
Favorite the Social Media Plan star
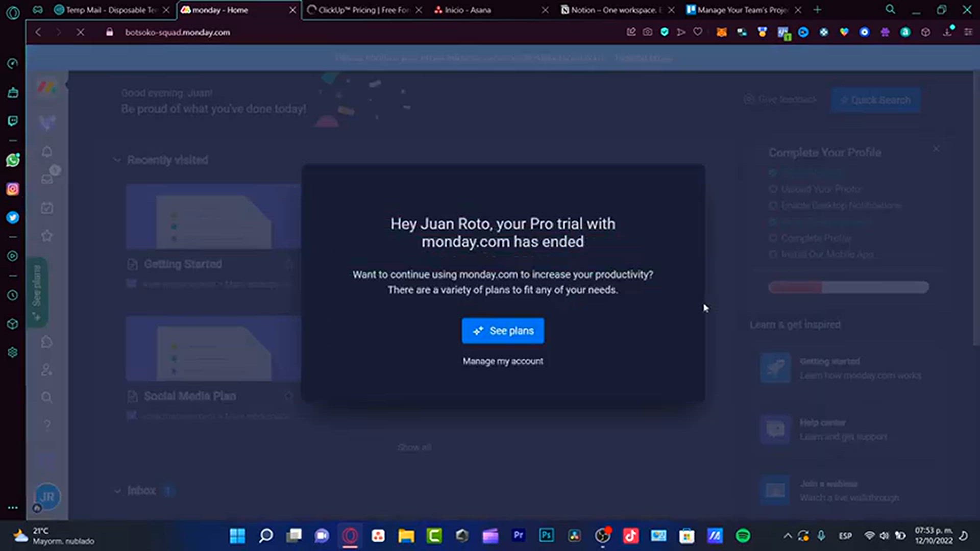[289, 396]
